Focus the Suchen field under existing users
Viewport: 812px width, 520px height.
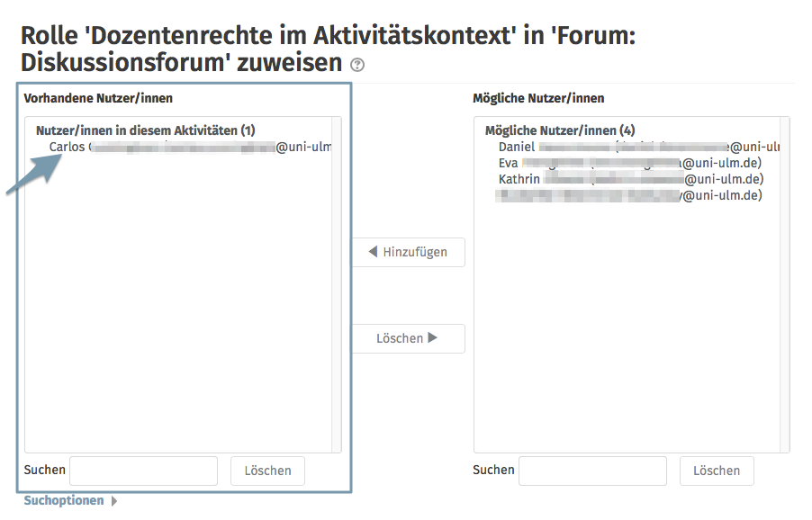[x=143, y=471]
